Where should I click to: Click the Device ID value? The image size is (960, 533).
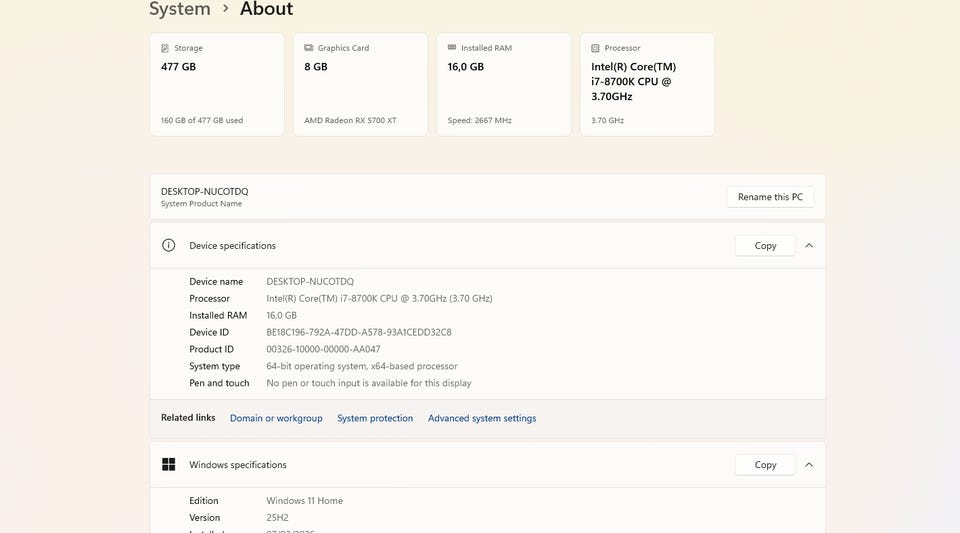[359, 332]
